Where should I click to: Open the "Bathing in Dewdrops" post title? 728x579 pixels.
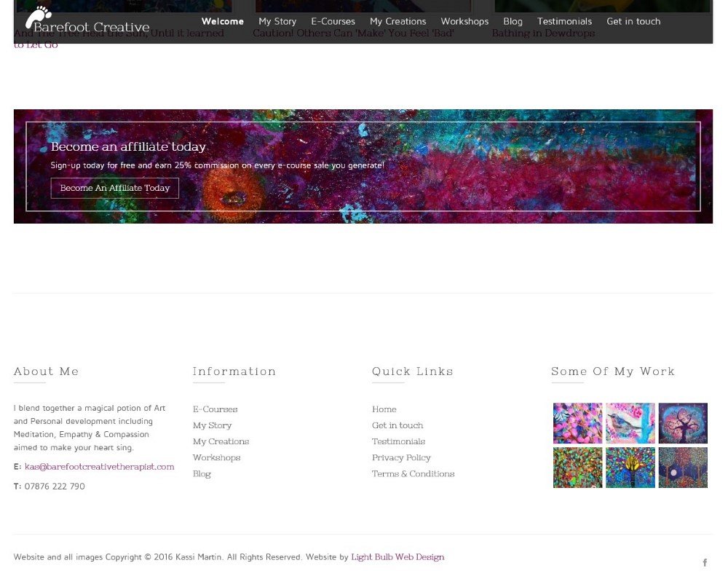point(543,33)
